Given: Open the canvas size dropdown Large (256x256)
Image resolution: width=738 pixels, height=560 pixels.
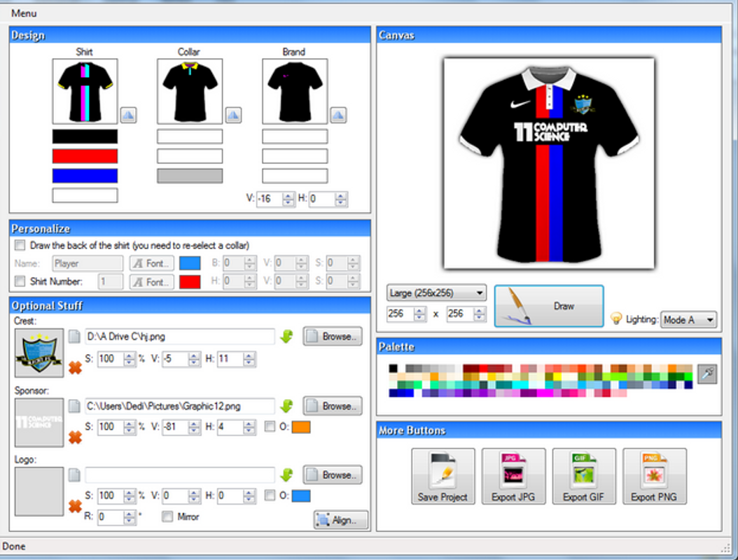Looking at the screenshot, I should click(x=436, y=293).
